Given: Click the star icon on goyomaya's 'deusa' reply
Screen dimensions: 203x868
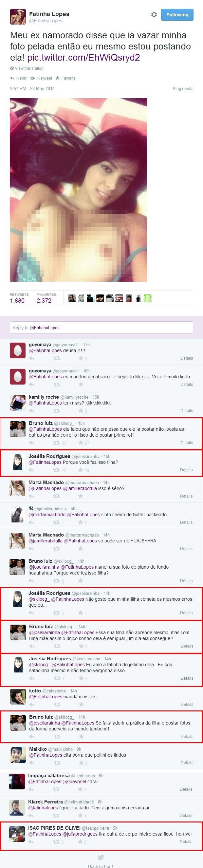Looking at the screenshot, I should [81, 358].
